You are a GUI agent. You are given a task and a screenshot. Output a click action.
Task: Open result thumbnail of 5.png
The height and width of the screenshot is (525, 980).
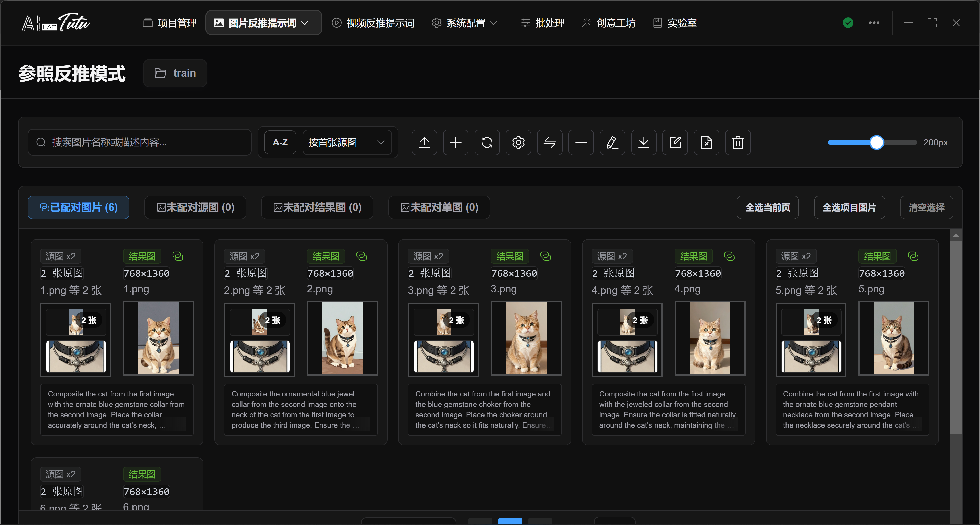[894, 339]
